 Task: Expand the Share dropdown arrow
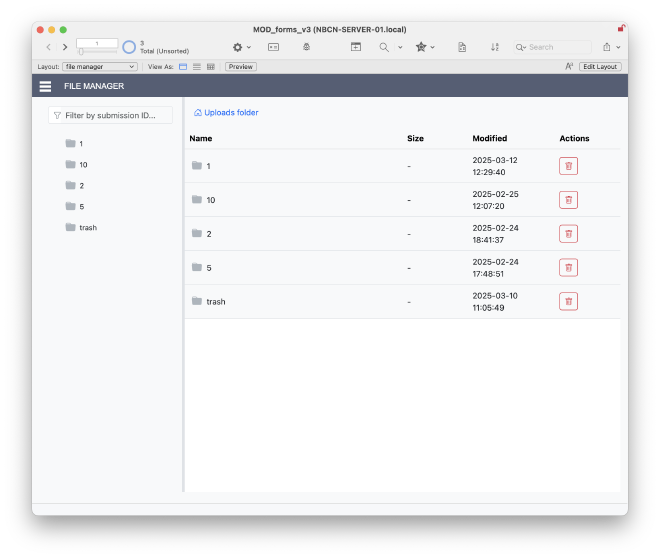(618, 47)
